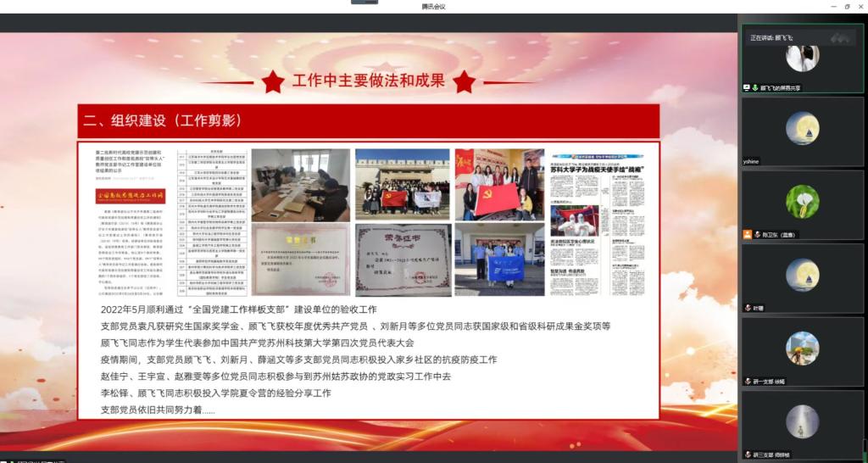
Task: Click the green microphone icon in 顾飞飞's tile
Action: [x=755, y=87]
